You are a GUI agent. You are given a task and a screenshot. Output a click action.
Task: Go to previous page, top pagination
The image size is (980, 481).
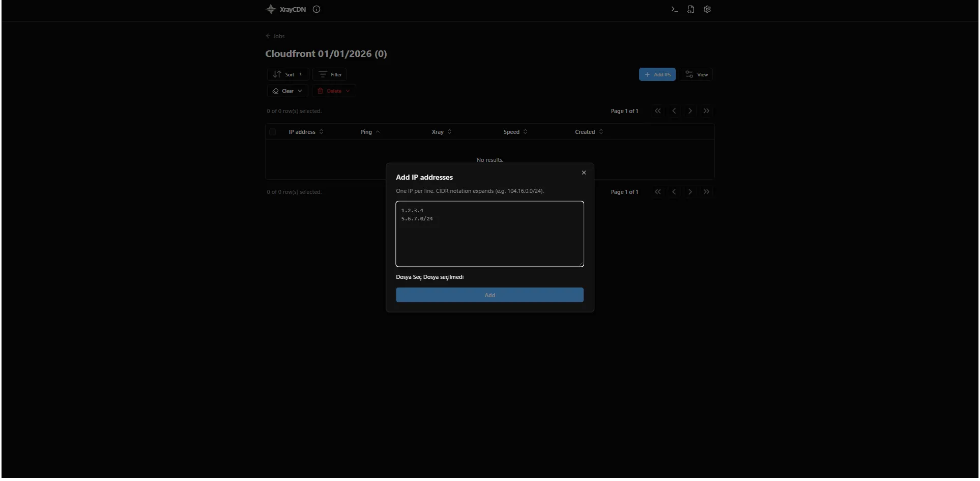674,111
